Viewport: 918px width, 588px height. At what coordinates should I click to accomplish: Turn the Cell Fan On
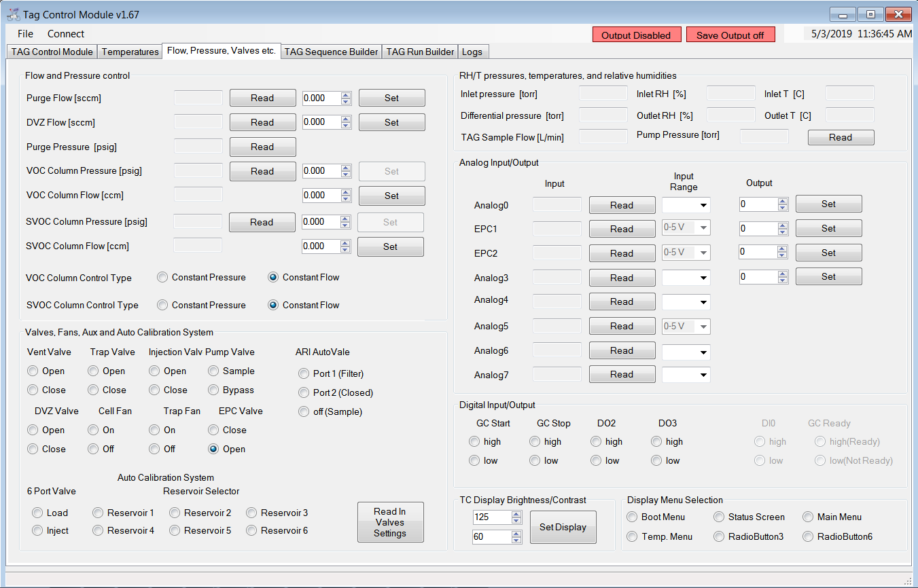[101, 430]
